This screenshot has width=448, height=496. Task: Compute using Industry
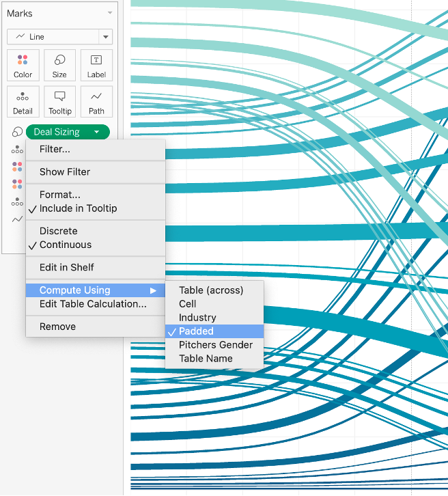(214, 317)
